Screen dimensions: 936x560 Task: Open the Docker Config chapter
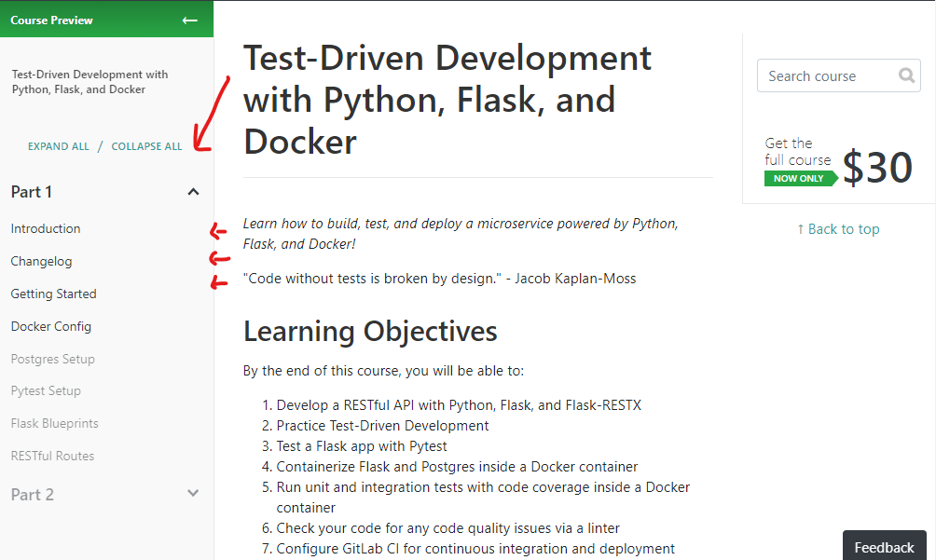coord(50,327)
